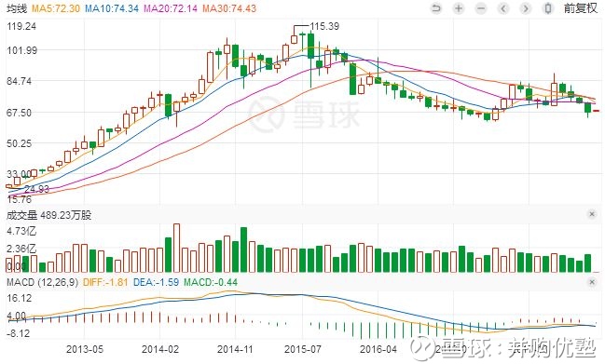Click the 2016-04 date axis label
This screenshot has height=364, width=605.
coord(378,349)
